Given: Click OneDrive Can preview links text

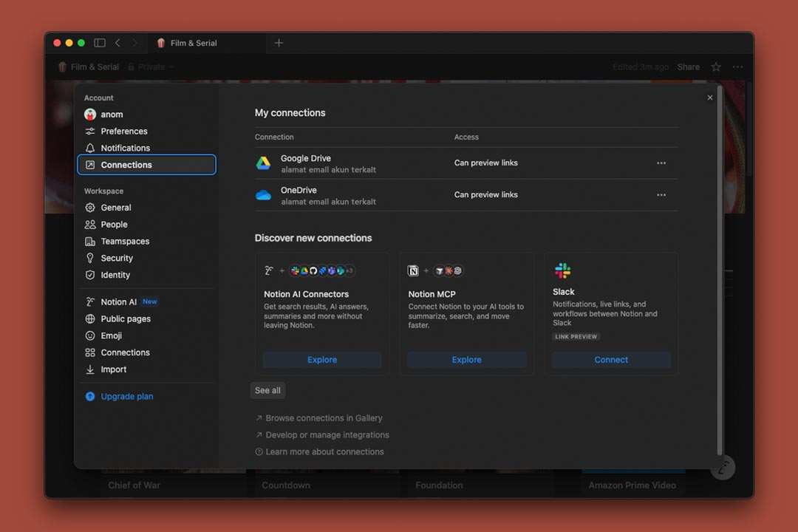Looking at the screenshot, I should click(485, 194).
